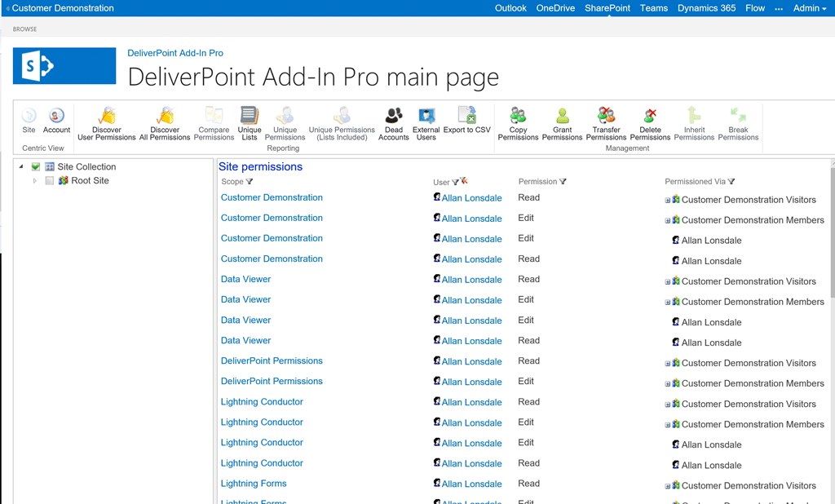Switch to the BROWSE ribbon tab
835x504 pixels.
(24, 29)
